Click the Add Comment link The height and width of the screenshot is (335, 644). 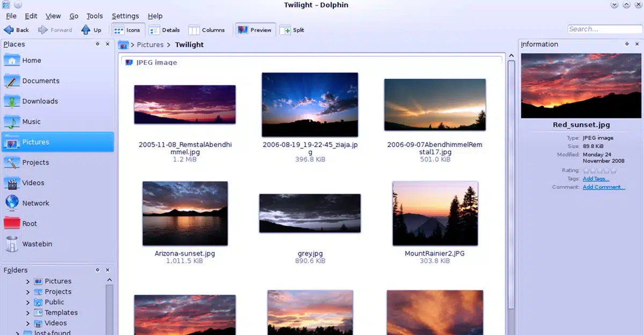click(x=604, y=187)
